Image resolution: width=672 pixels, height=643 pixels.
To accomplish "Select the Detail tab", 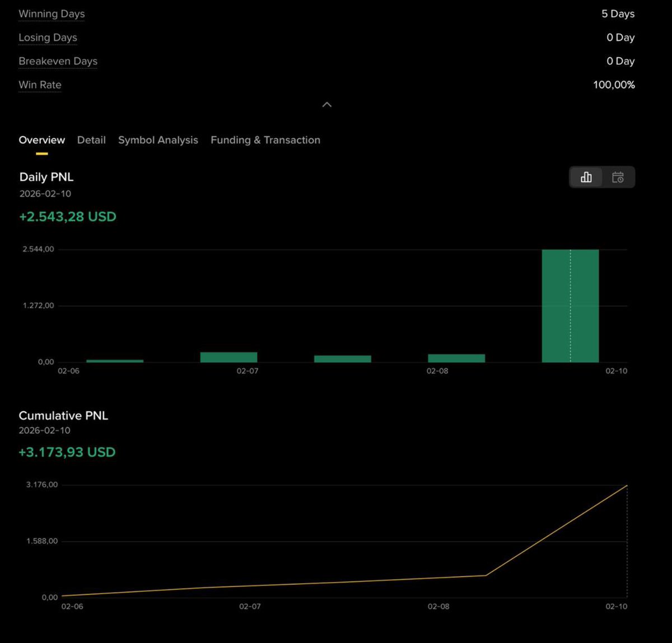I will pyautogui.click(x=91, y=140).
